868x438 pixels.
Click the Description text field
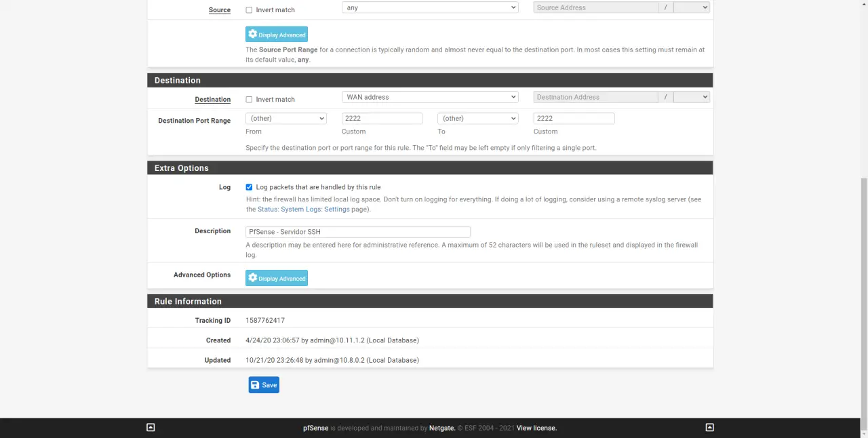357,232
